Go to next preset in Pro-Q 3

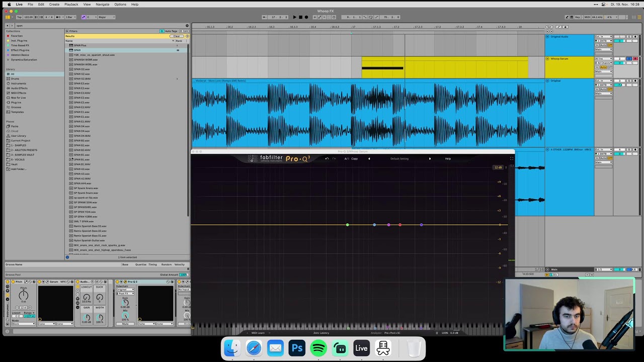(430, 159)
